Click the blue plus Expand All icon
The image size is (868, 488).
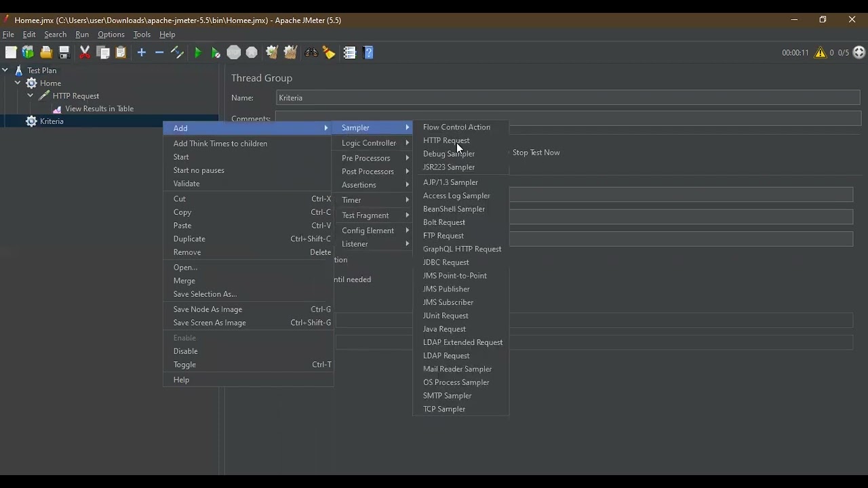(x=142, y=52)
